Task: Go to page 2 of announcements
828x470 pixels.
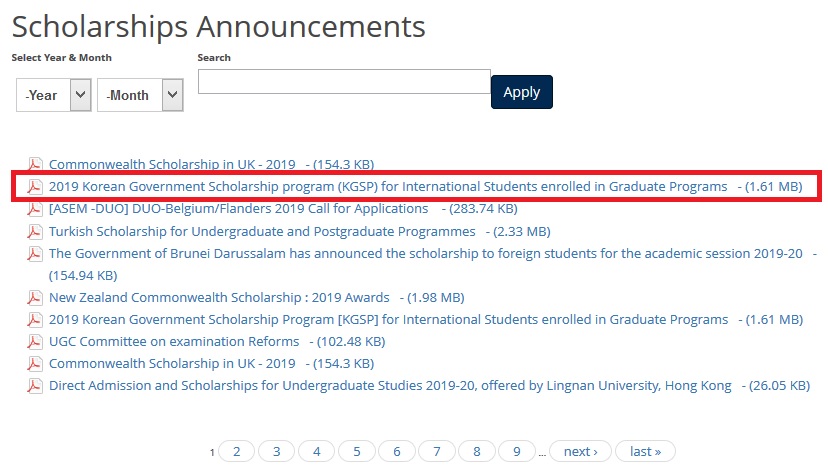Action: coord(237,452)
